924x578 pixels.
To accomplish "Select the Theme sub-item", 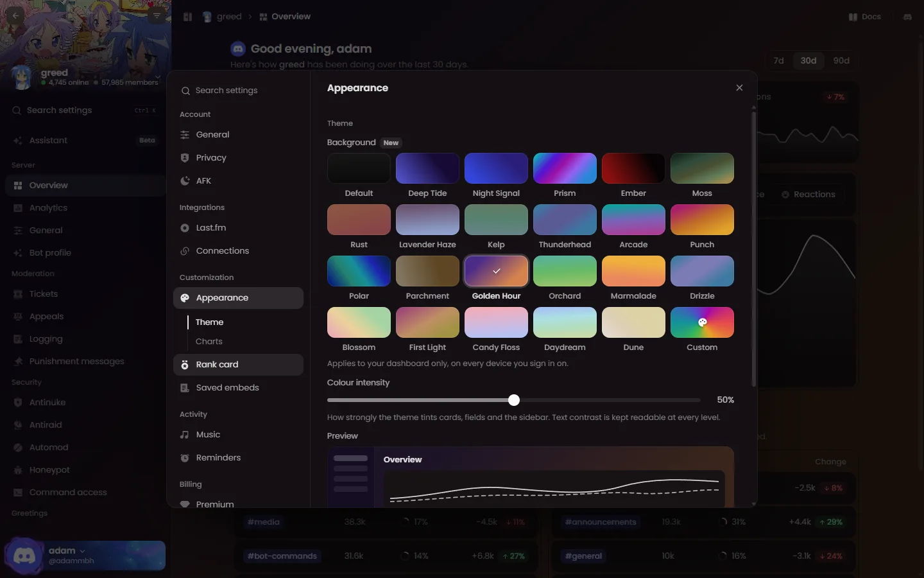I will tap(209, 322).
